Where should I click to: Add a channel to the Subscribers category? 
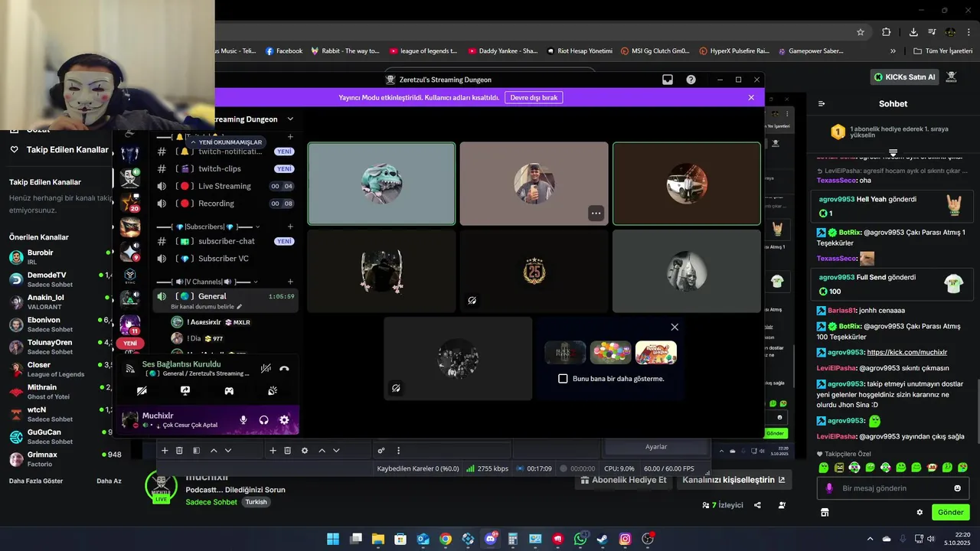(x=290, y=227)
